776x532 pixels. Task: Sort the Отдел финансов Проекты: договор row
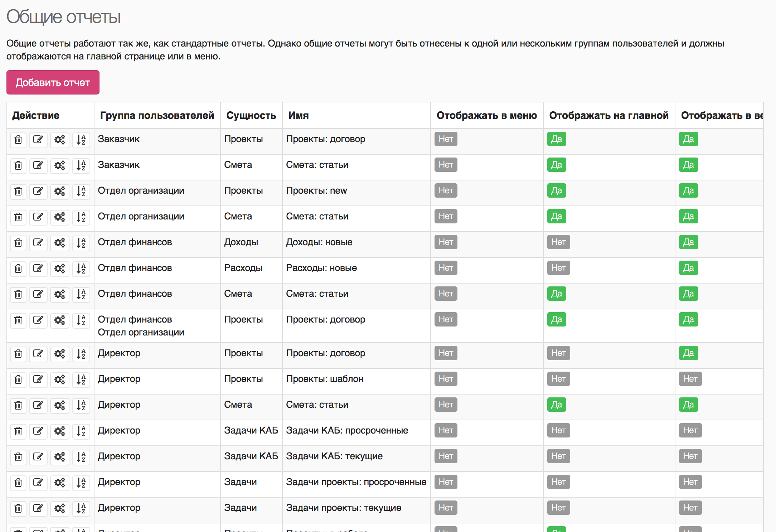(81, 320)
